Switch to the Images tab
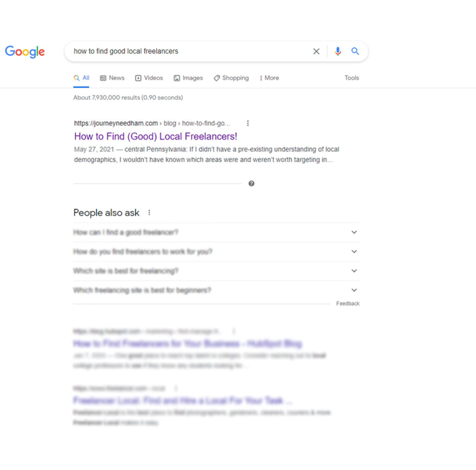 coord(188,78)
